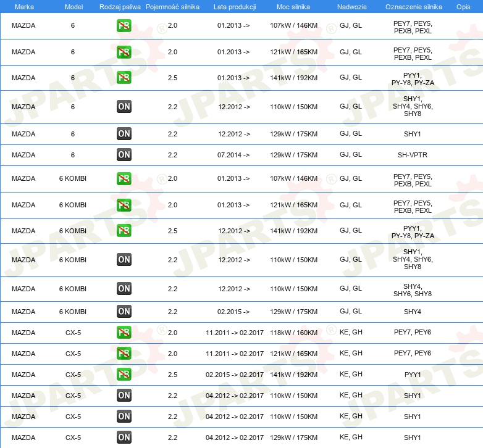Click the Nadwozie column header
Screen dimensions: 483x448
click(352, 7)
